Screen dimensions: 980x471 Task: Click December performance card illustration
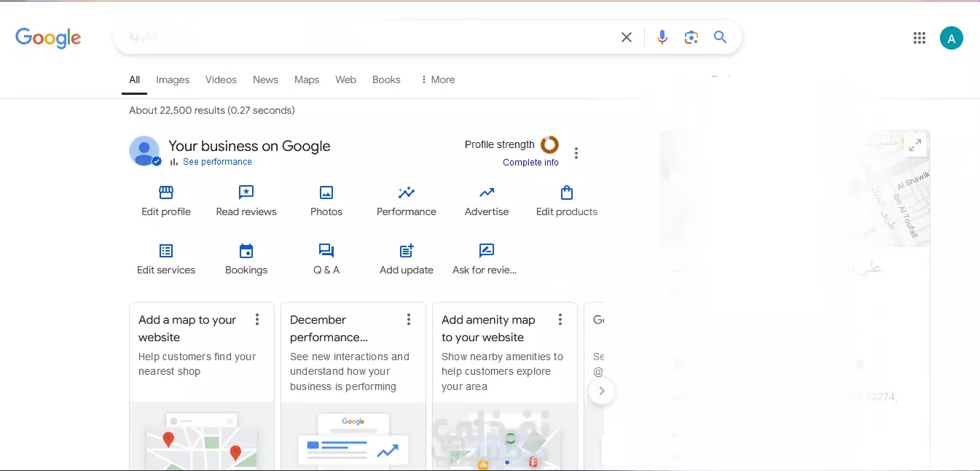point(353,436)
